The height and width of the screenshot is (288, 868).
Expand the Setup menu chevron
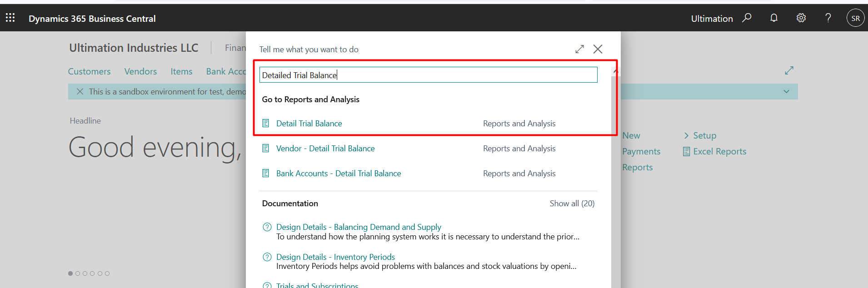(686, 135)
